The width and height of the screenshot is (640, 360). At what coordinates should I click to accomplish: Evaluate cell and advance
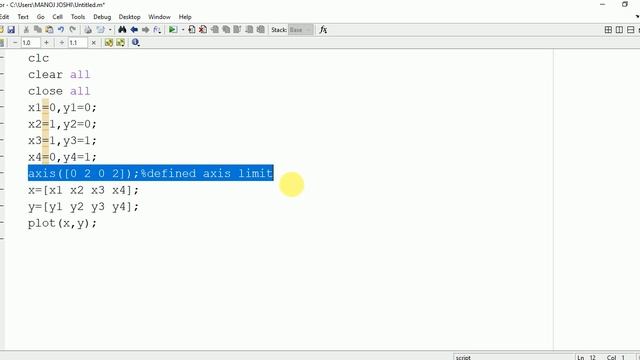pyautogui.click(x=120, y=42)
